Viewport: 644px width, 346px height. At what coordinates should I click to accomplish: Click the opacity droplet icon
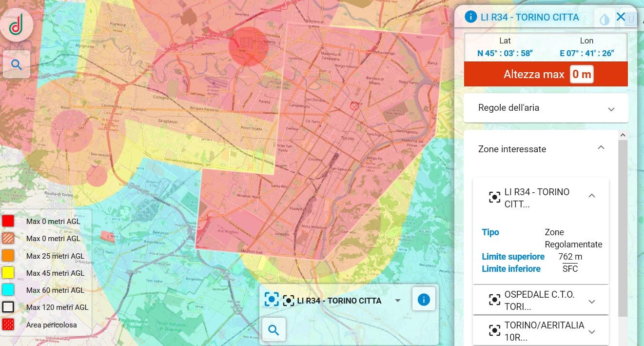pos(605,20)
